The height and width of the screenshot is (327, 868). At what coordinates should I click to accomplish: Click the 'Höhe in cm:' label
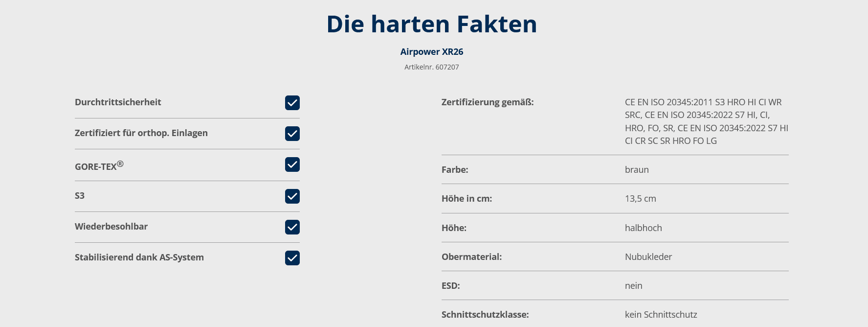click(x=467, y=199)
